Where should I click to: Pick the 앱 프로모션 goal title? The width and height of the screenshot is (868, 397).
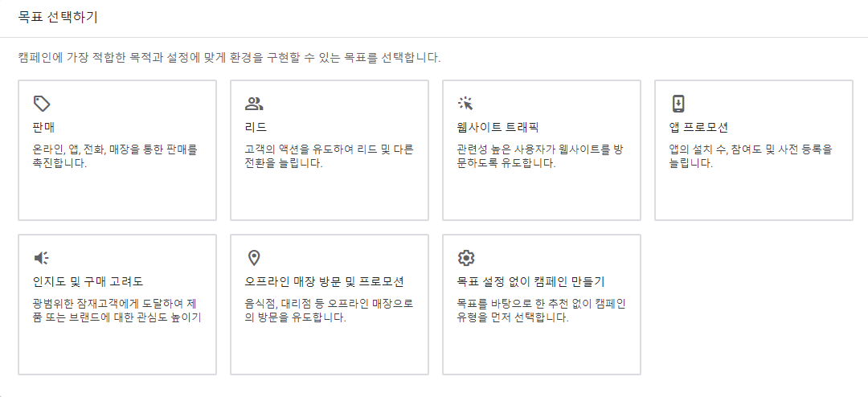coord(698,128)
